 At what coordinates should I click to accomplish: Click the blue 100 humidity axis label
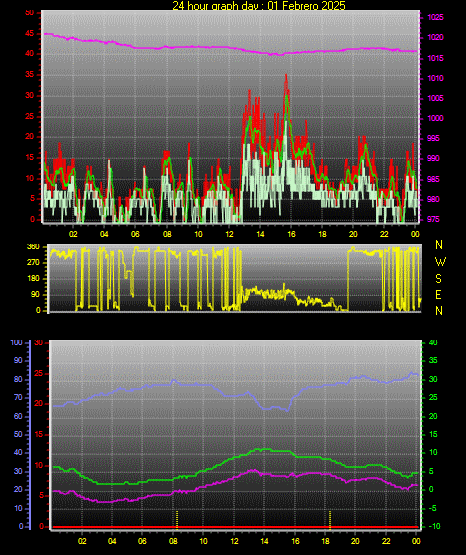(x=16, y=343)
